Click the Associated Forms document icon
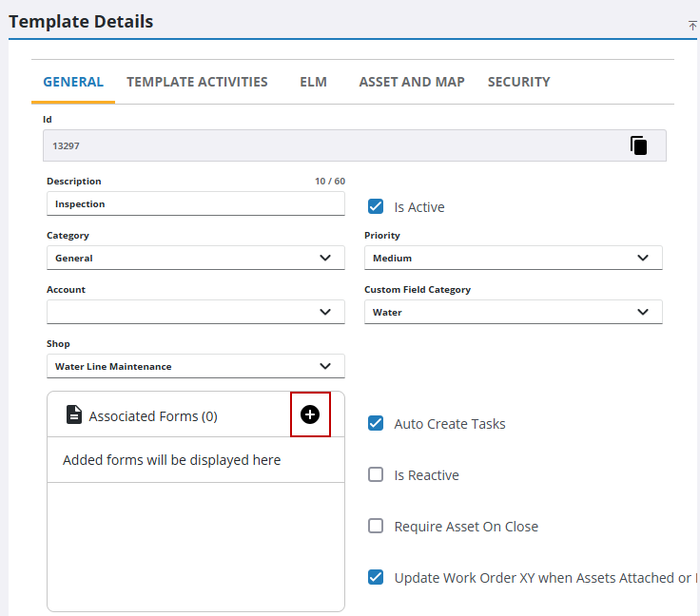 [73, 415]
